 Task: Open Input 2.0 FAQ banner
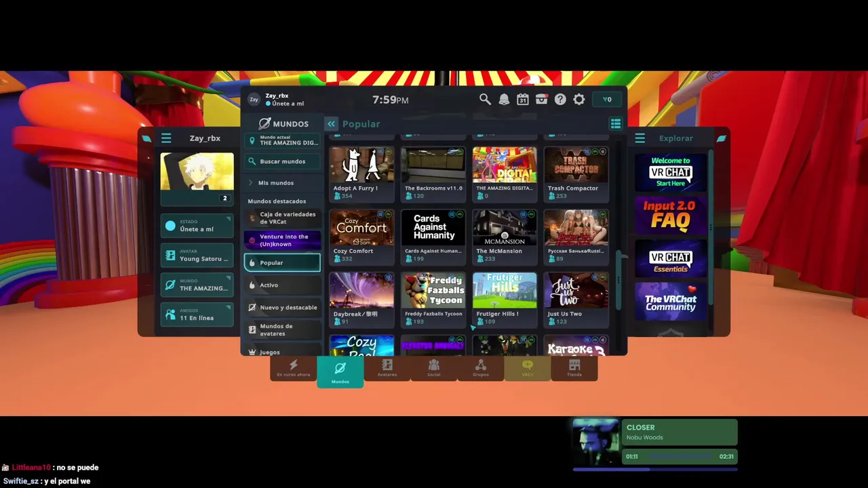pyautogui.click(x=671, y=216)
